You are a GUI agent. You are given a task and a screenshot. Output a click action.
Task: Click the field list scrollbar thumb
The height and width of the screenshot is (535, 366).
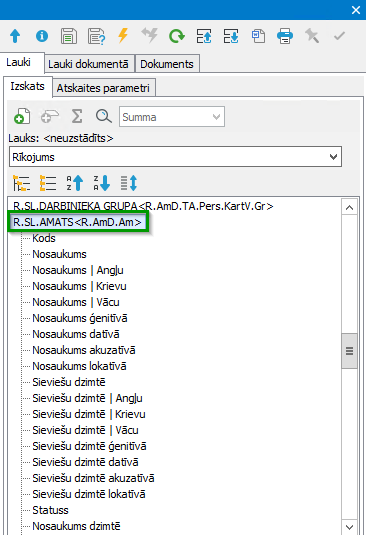tap(349, 351)
